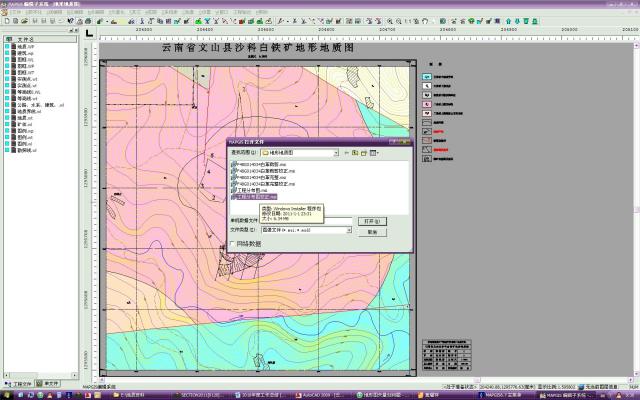Viewport: 640px width, 400px height.
Task: Expand the 查找范围 folder dropdown showing 地形地质图
Action: pos(336,153)
